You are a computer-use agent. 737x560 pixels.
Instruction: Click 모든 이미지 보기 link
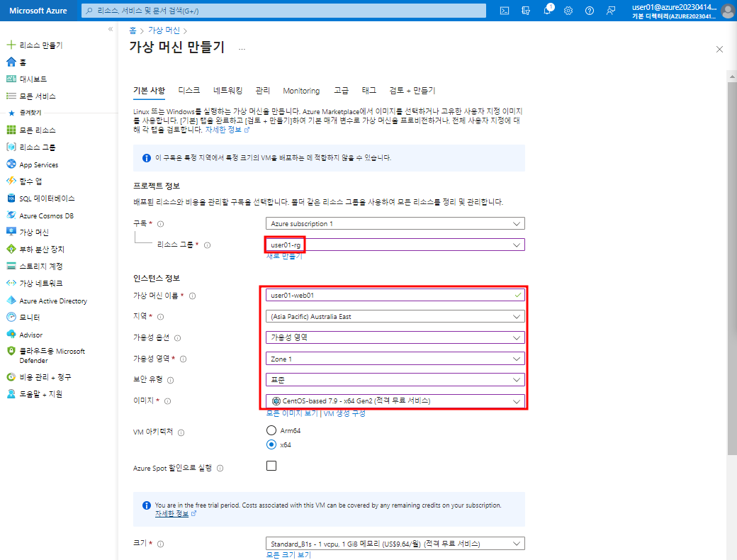[x=292, y=413]
